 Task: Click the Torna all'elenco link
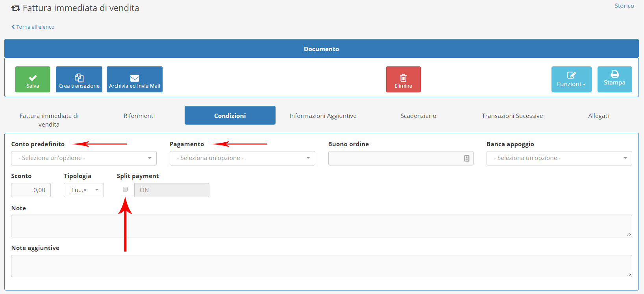(35, 27)
